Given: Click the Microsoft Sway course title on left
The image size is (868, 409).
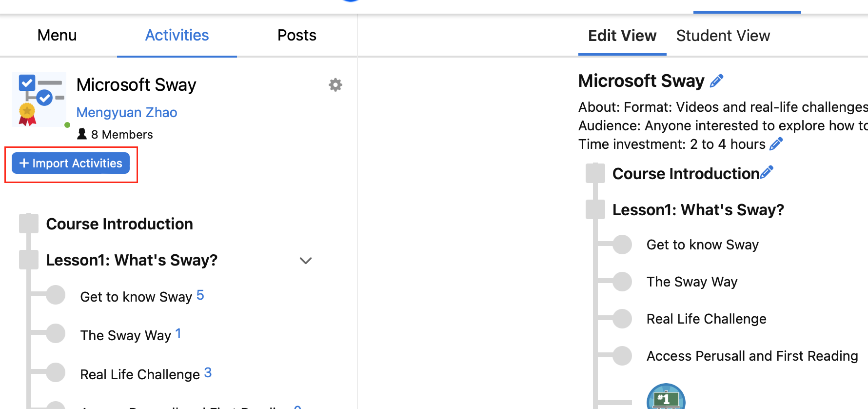Looking at the screenshot, I should point(137,85).
